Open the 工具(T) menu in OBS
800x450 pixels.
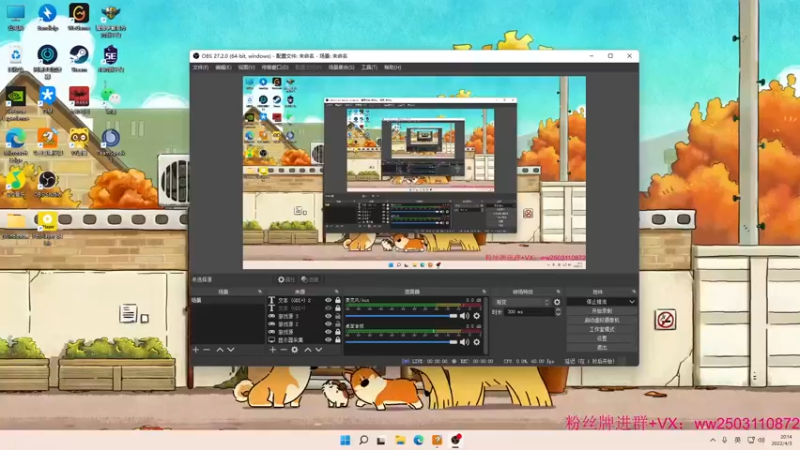369,67
